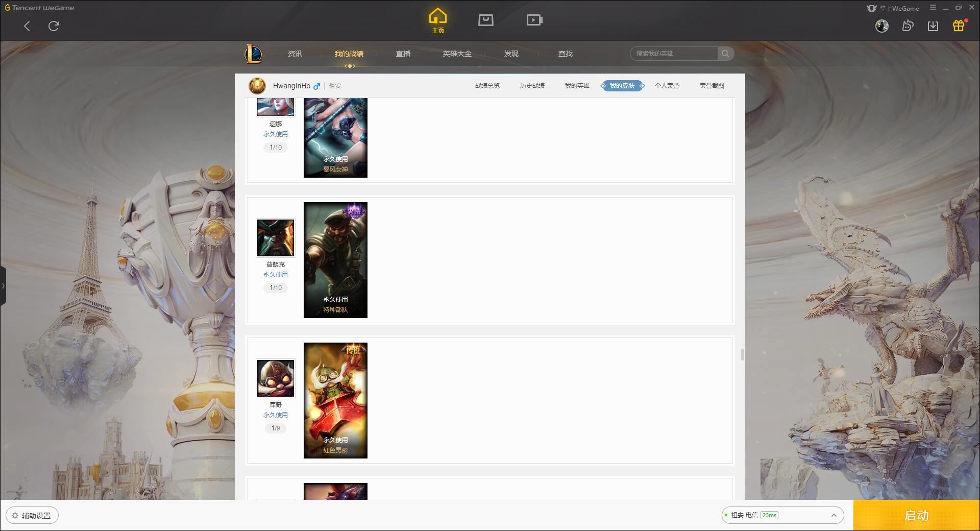This screenshot has width=980, height=531.
Task: Open the 暴风女神 skin card
Action: [x=335, y=138]
